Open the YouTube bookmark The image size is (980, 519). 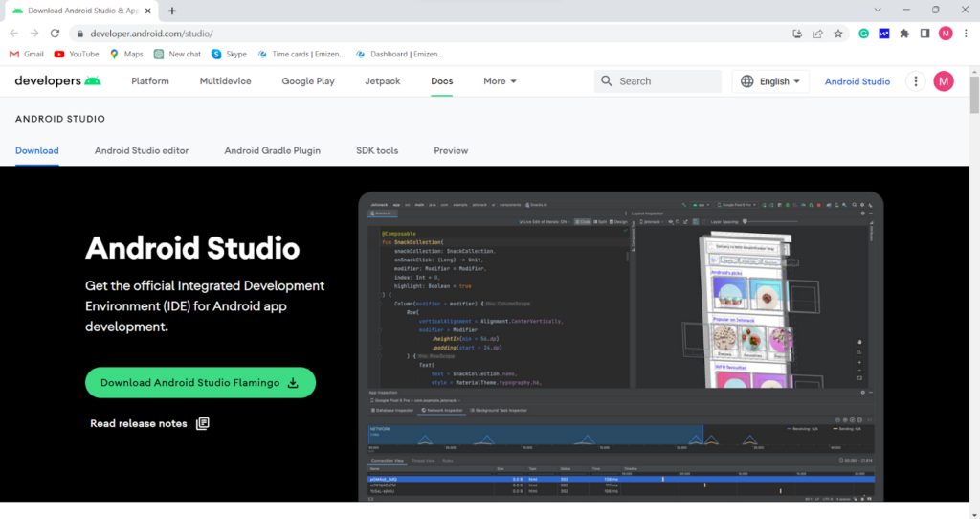[x=77, y=55]
